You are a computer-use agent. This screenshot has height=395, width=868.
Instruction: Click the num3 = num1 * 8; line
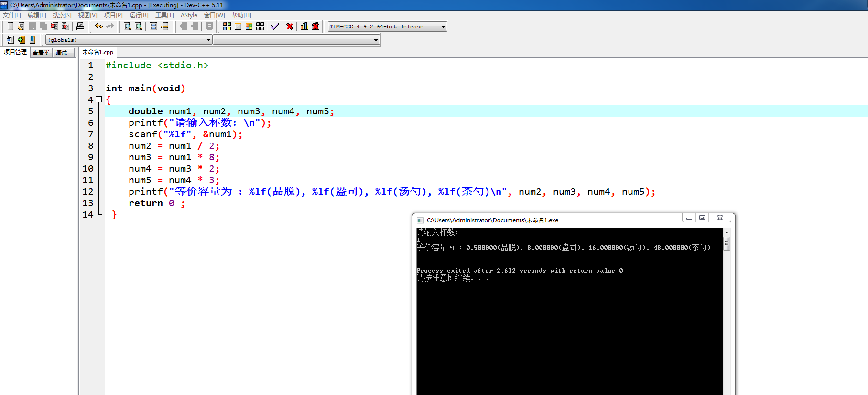tap(174, 157)
